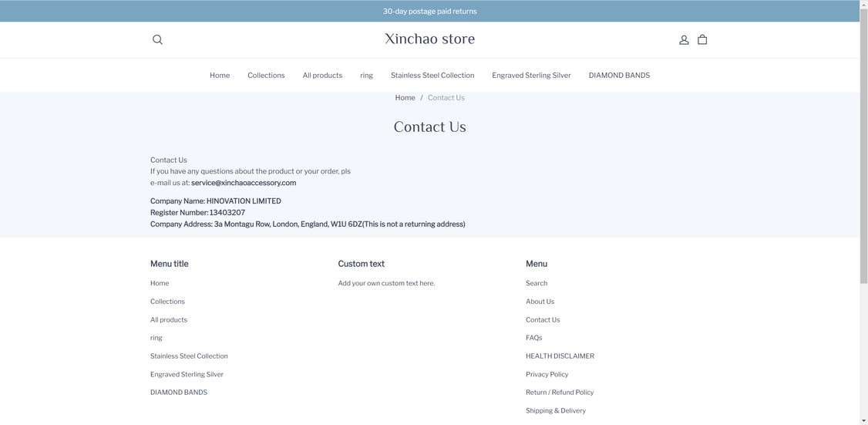Open the account user icon
The height and width of the screenshot is (425, 868).
684,40
